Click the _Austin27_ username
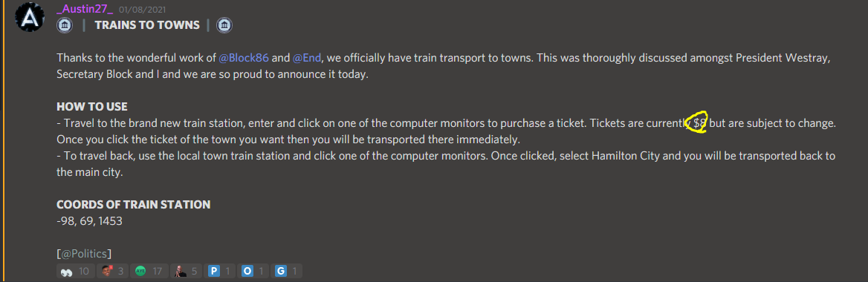Viewport: 868px width, 282px height. pos(85,9)
